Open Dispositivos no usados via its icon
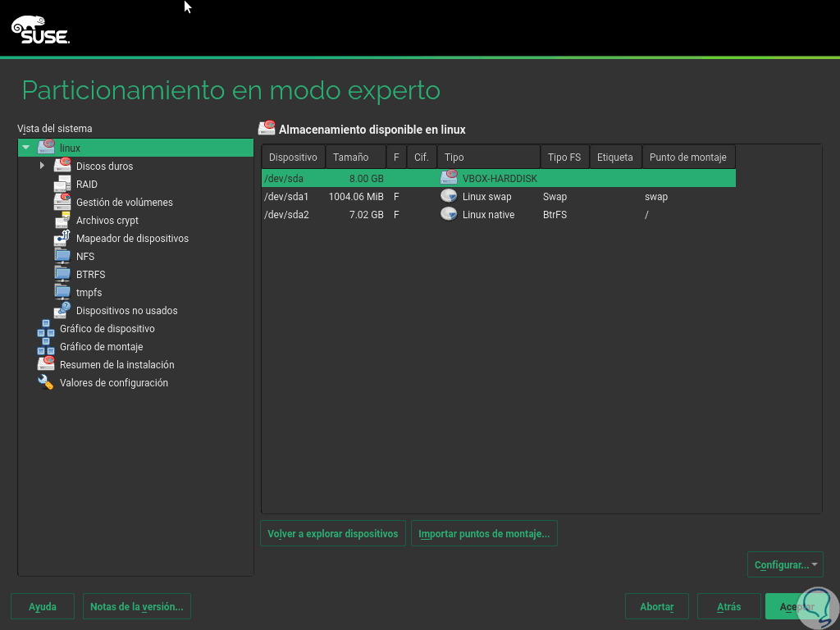Viewport: 840px width, 630px height. click(x=62, y=310)
